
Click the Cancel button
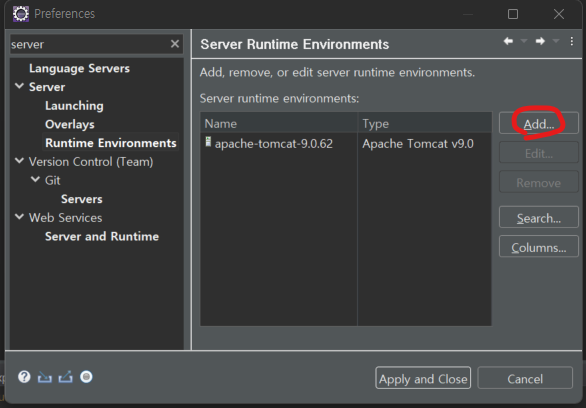click(x=525, y=378)
